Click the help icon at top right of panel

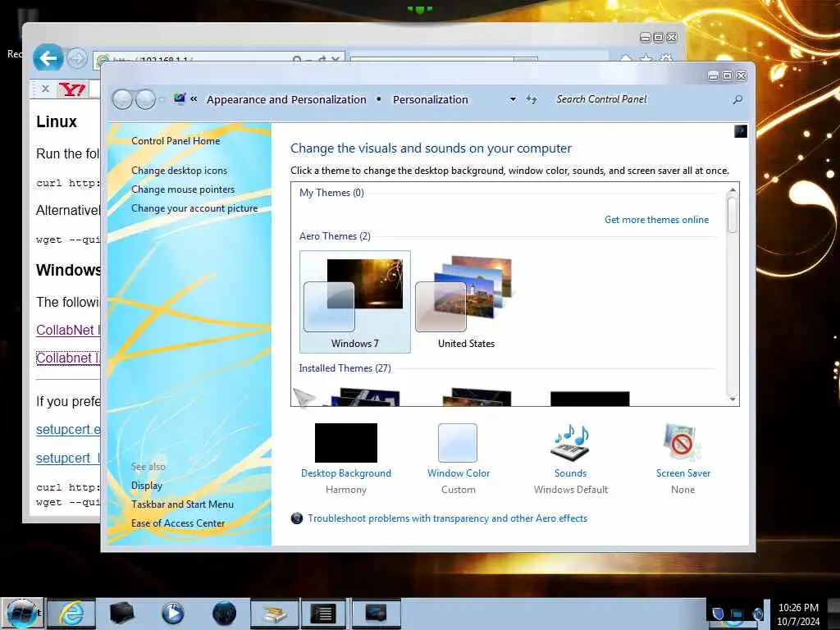741,131
